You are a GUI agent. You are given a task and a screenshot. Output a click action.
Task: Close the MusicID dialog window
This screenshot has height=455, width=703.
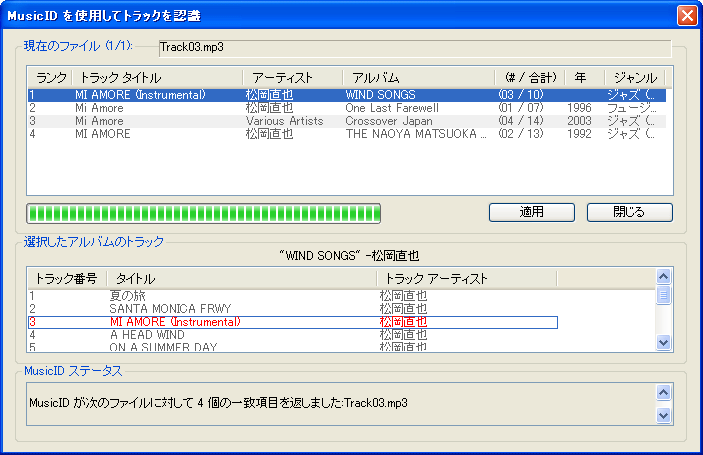click(x=687, y=16)
